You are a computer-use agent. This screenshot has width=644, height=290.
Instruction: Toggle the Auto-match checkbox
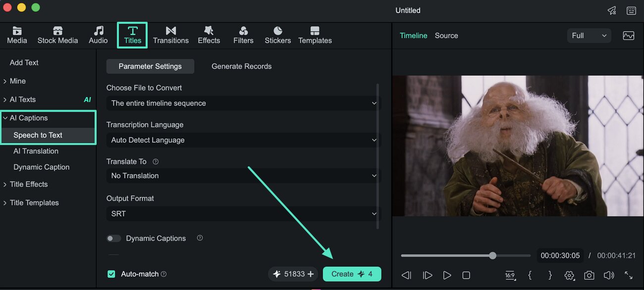click(x=111, y=274)
